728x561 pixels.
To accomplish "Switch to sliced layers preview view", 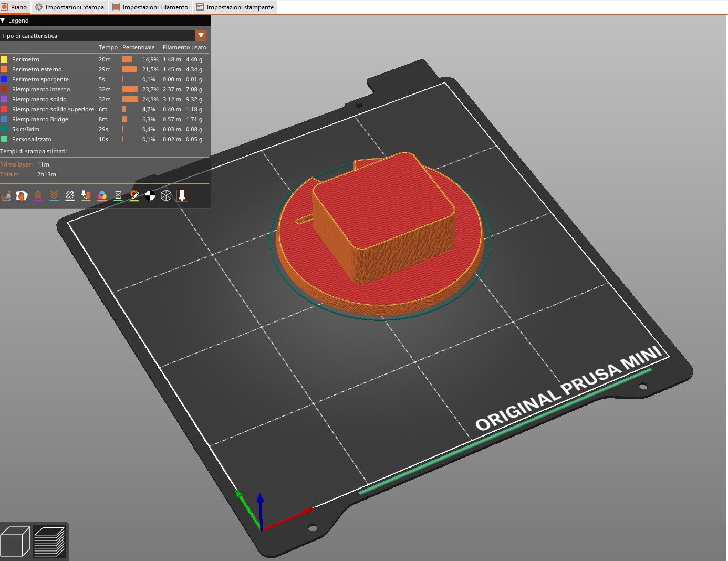I will [50, 541].
